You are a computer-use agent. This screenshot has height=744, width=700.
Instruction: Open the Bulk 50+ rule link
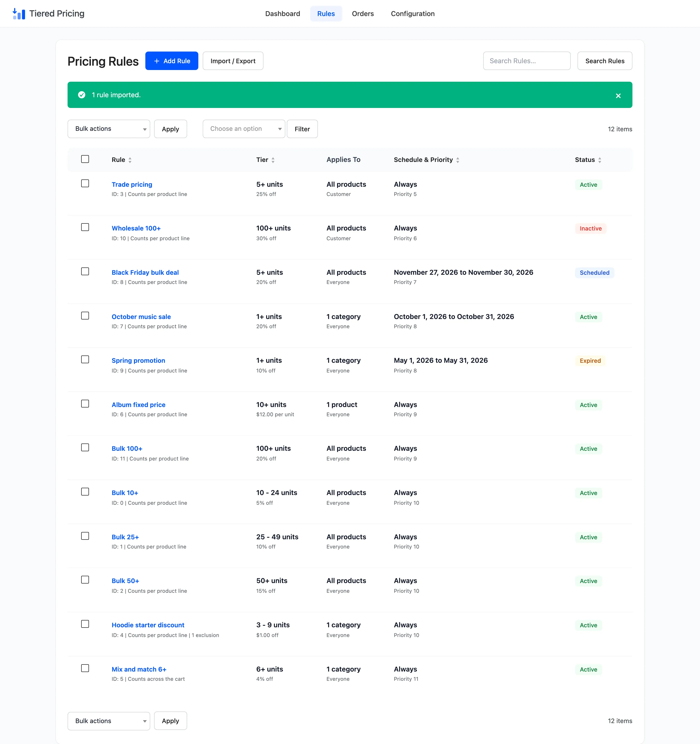click(125, 581)
